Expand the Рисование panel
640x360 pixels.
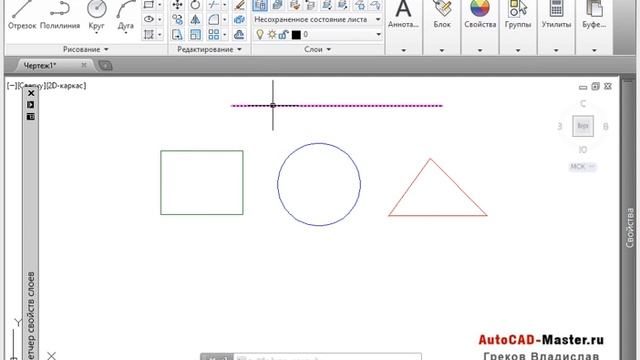click(x=86, y=49)
